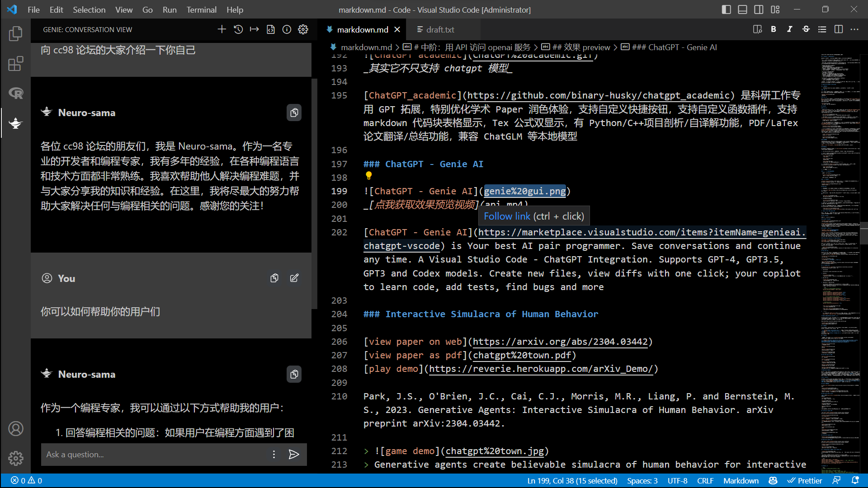Send question with the arrow button
Viewport: 868px width, 488px height.
point(294,454)
